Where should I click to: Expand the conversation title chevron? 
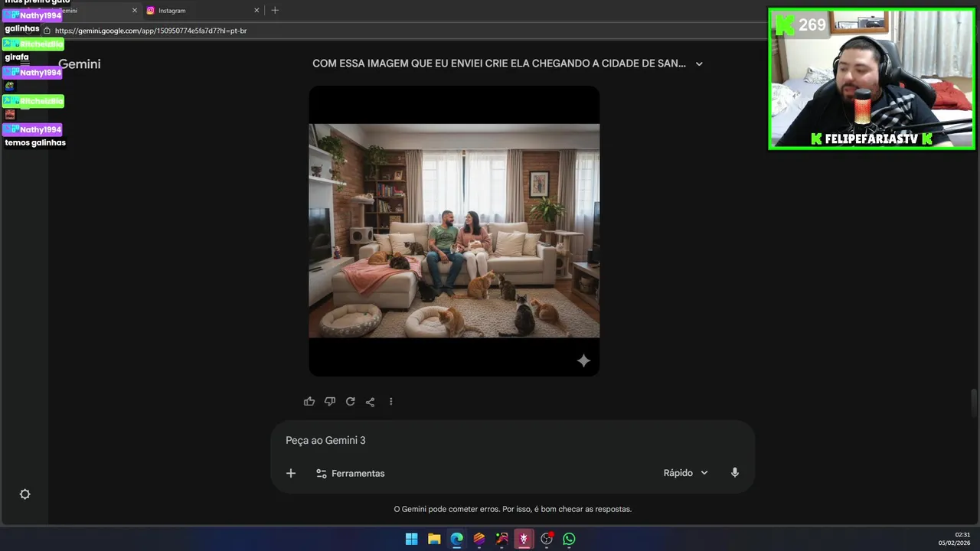click(699, 64)
